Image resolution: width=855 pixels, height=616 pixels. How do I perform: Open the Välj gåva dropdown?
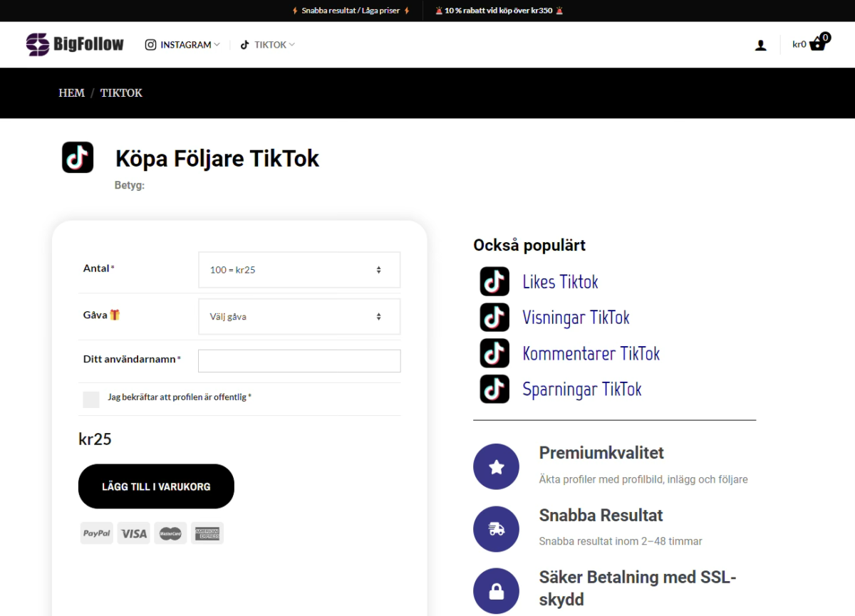coord(299,316)
